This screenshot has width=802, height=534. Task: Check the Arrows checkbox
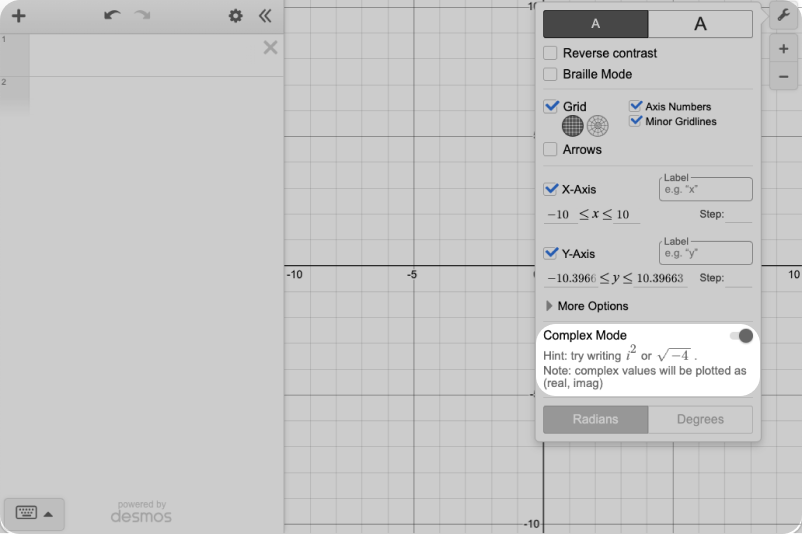pyautogui.click(x=550, y=149)
